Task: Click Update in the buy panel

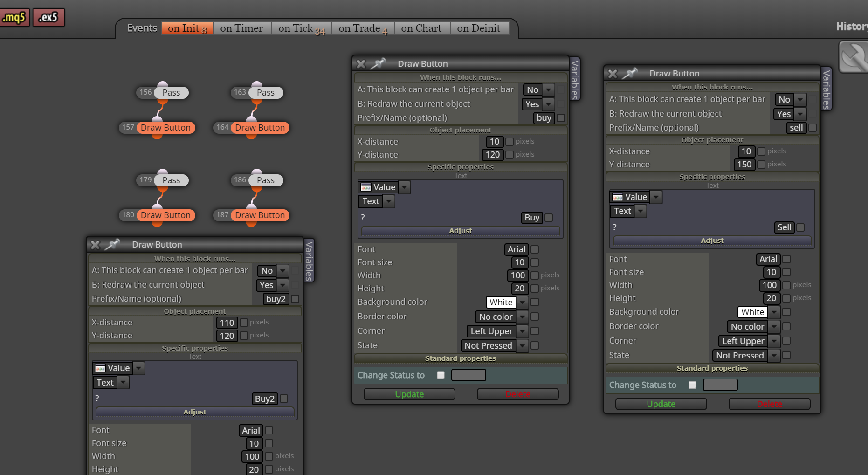Action: (x=409, y=394)
